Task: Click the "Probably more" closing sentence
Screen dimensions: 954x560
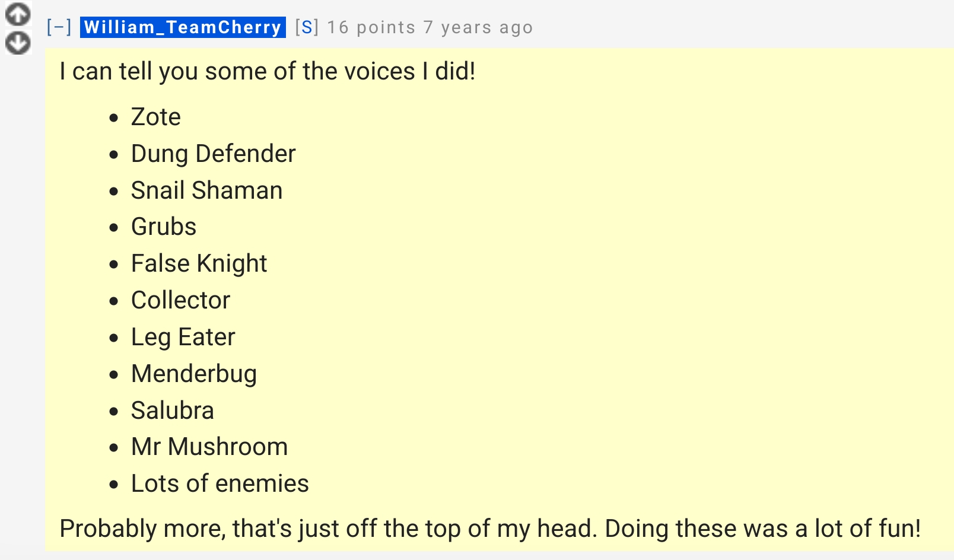Action: click(x=490, y=529)
